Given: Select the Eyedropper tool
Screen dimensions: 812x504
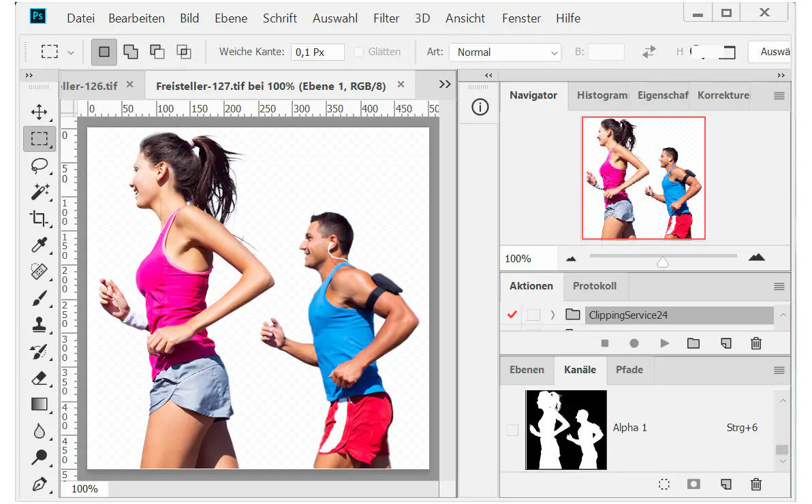Looking at the screenshot, I should [x=39, y=245].
